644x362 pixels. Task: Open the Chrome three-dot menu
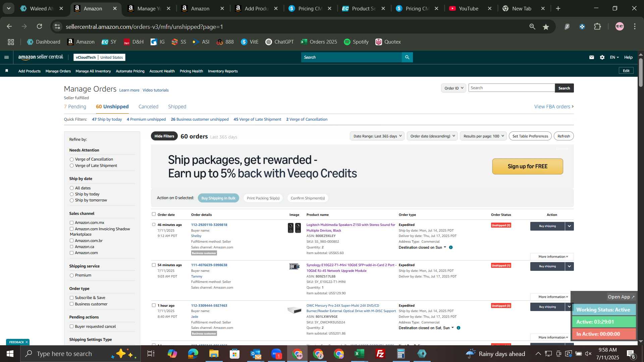point(635,26)
